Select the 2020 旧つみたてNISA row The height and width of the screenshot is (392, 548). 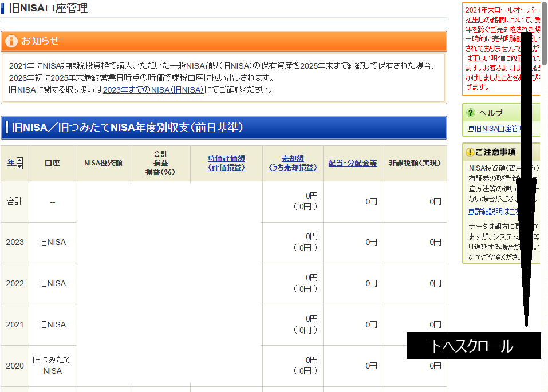coord(52,365)
